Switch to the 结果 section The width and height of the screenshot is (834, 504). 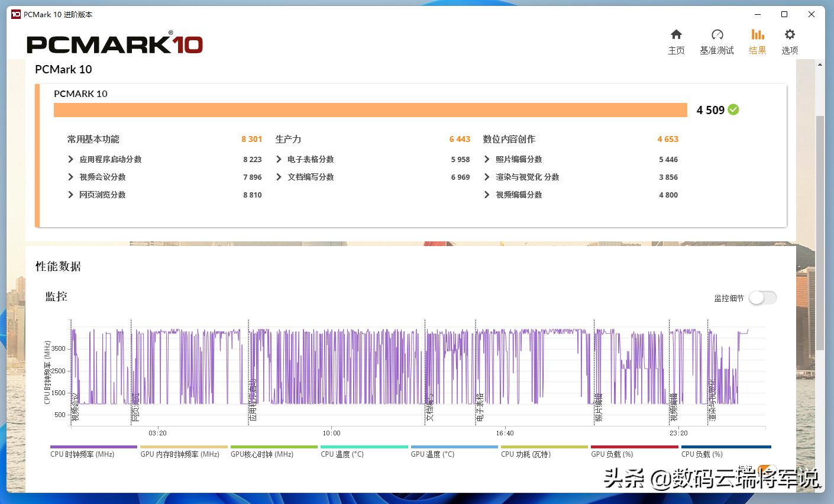click(758, 41)
